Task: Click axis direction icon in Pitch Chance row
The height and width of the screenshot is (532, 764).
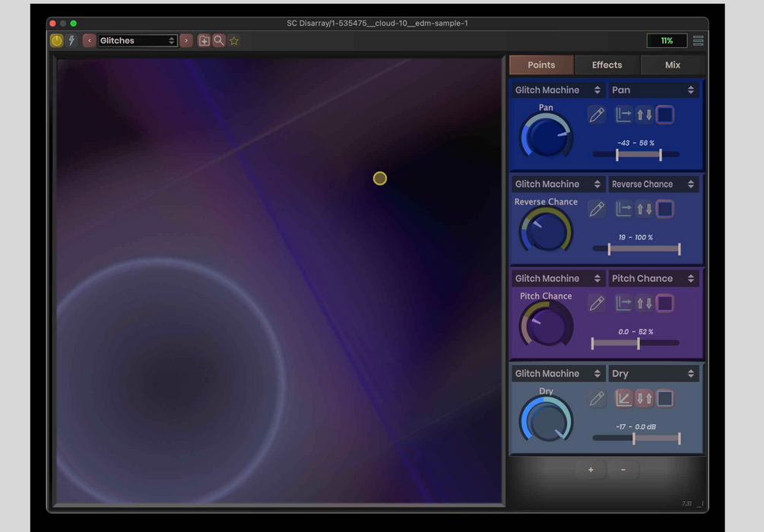Action: pos(623,303)
